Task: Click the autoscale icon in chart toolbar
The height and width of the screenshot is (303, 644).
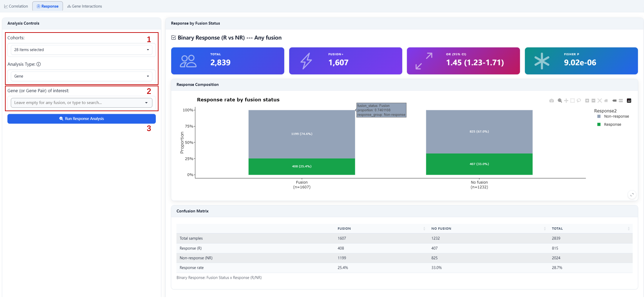Action: [x=600, y=101]
